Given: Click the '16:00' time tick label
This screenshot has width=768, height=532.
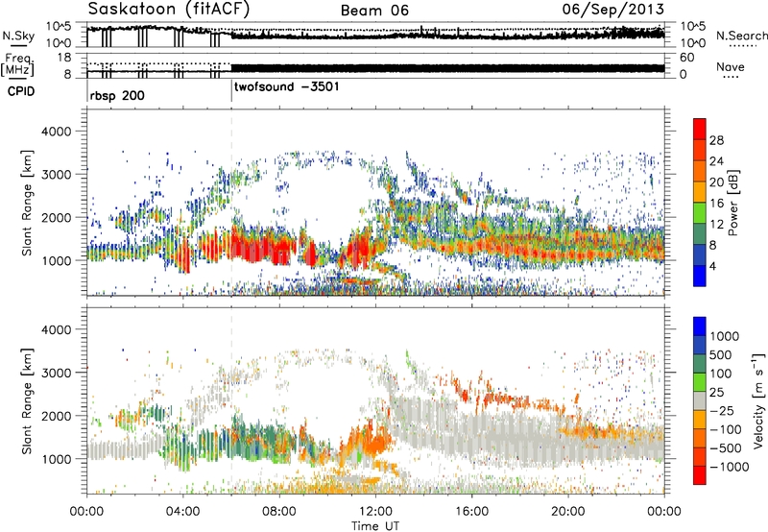Looking at the screenshot, I should (471, 512).
